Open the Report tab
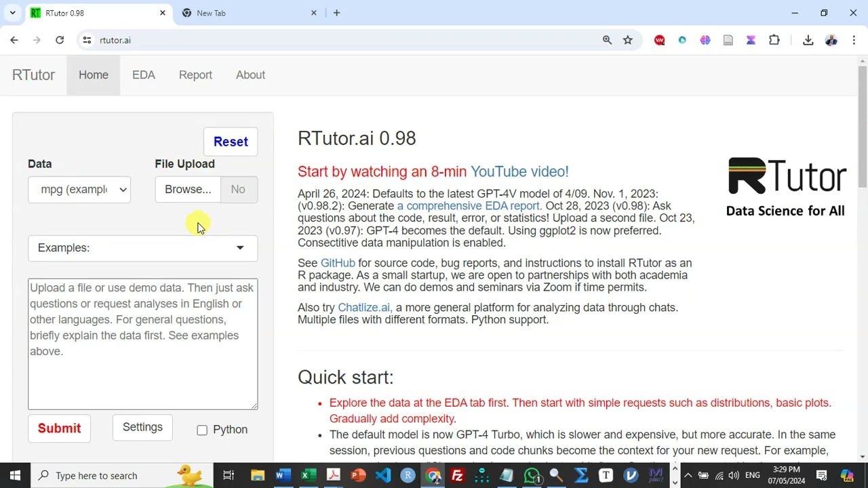 (x=195, y=75)
